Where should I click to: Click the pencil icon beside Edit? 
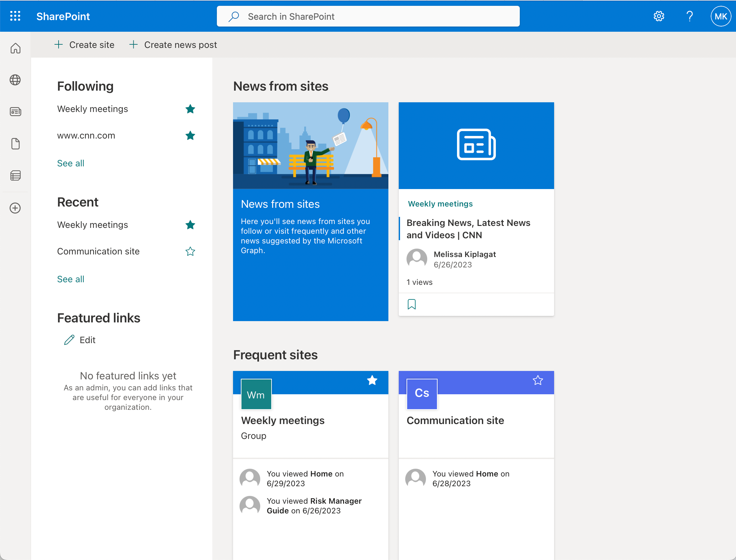click(x=69, y=340)
